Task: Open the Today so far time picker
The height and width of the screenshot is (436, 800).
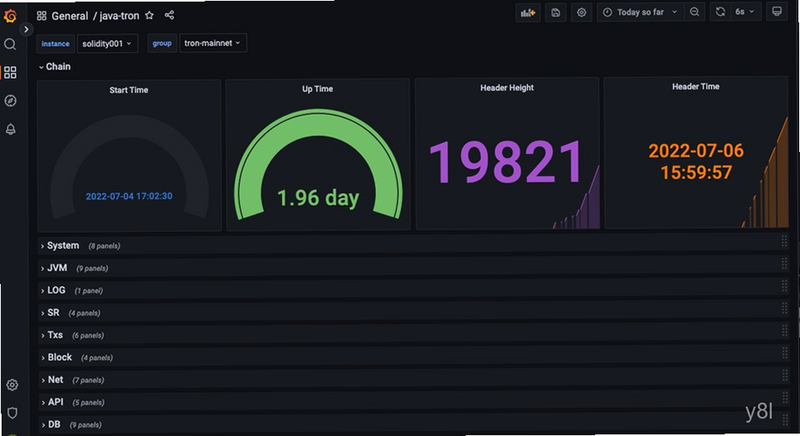Action: pyautogui.click(x=640, y=12)
